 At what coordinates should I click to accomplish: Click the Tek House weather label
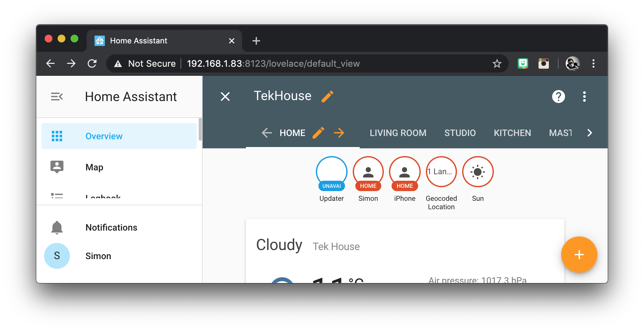(x=336, y=247)
